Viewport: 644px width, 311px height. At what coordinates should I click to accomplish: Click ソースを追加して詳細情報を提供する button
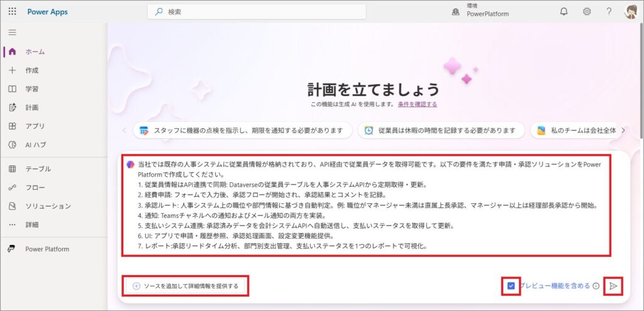[x=186, y=286]
